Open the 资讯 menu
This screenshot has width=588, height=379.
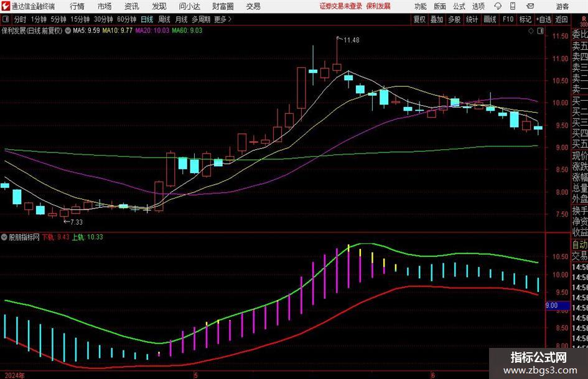coord(132,6)
